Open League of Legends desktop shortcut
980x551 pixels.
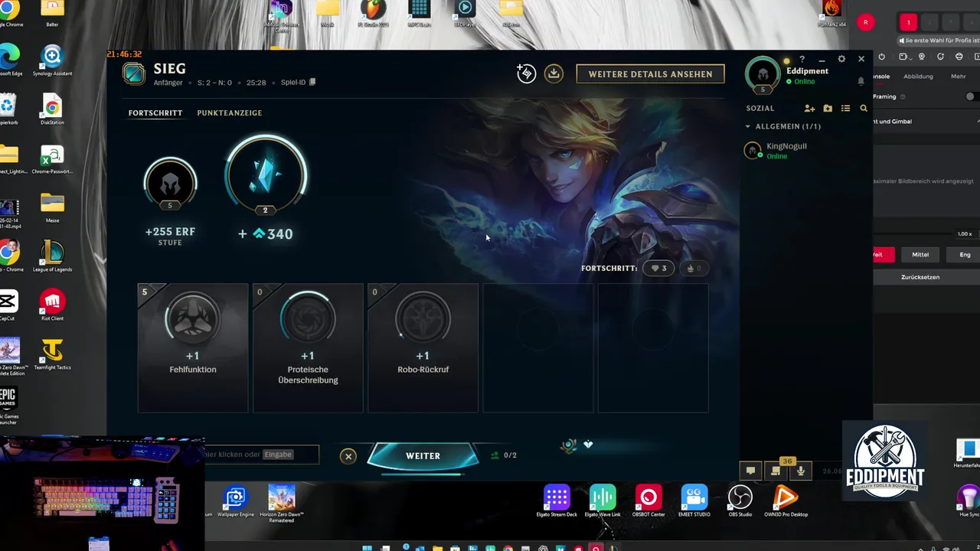click(52, 256)
